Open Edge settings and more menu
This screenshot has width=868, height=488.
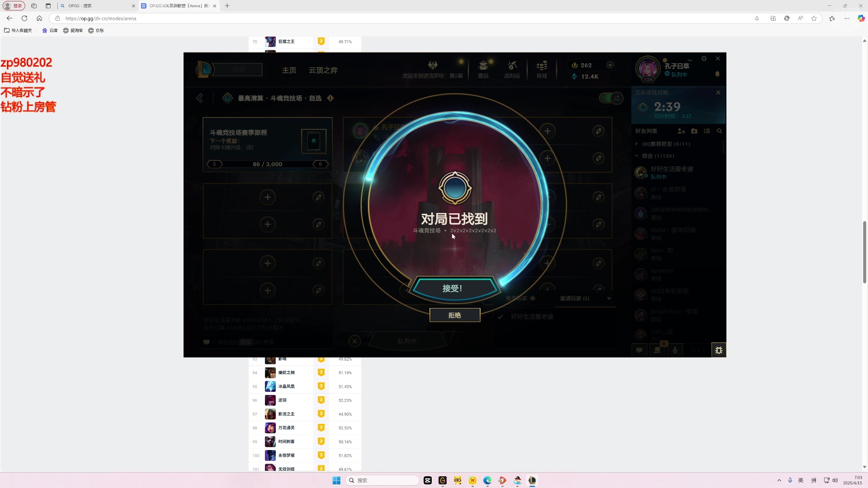[847, 19]
